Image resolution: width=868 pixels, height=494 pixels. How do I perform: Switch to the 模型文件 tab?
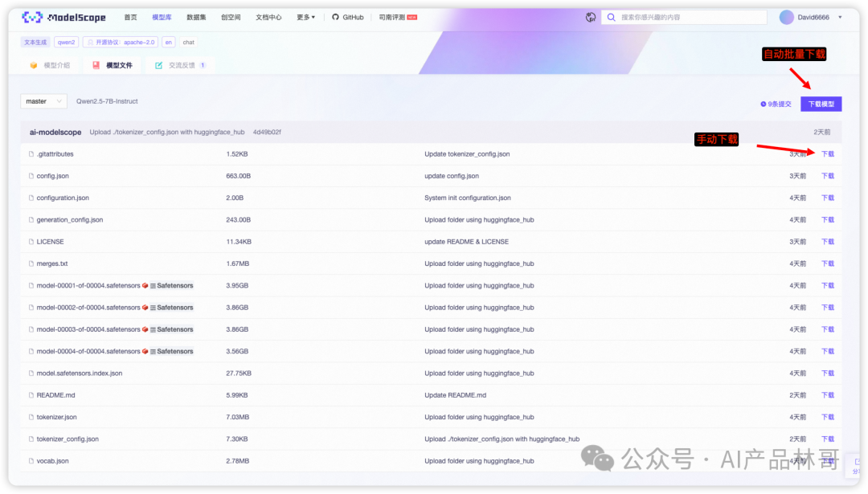(x=113, y=65)
